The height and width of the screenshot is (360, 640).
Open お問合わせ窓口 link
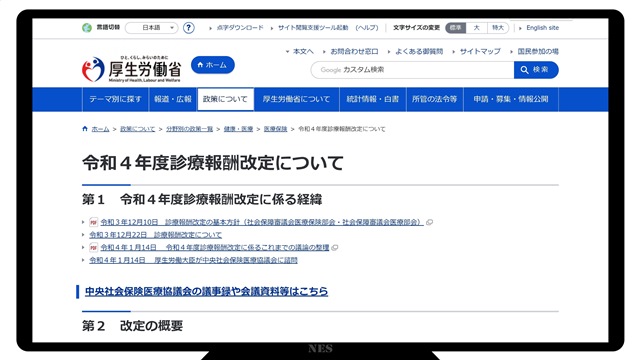(x=354, y=51)
